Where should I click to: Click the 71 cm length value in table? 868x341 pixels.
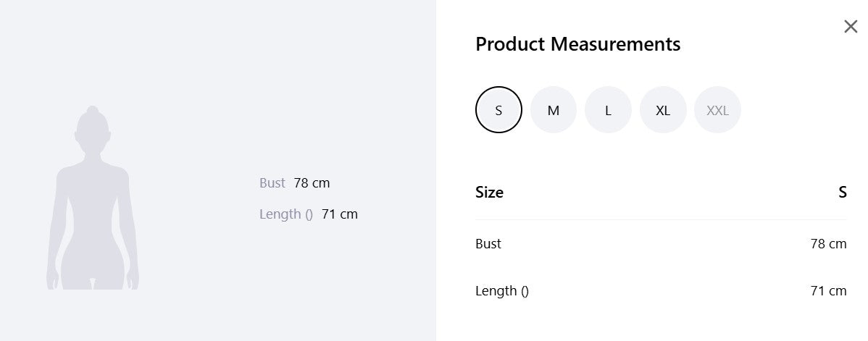[x=828, y=290]
